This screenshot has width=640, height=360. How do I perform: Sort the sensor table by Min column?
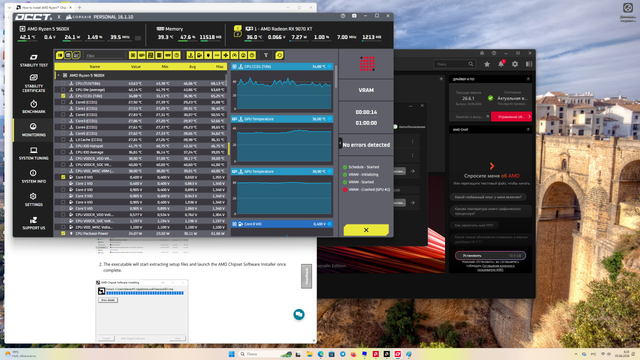pyautogui.click(x=165, y=67)
